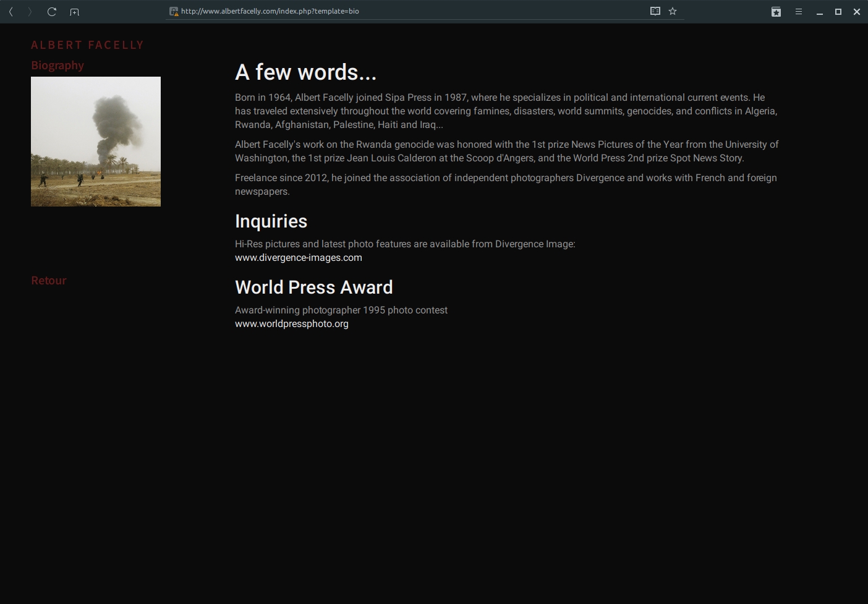Maximize the browser window
868x604 pixels.
[x=838, y=12]
